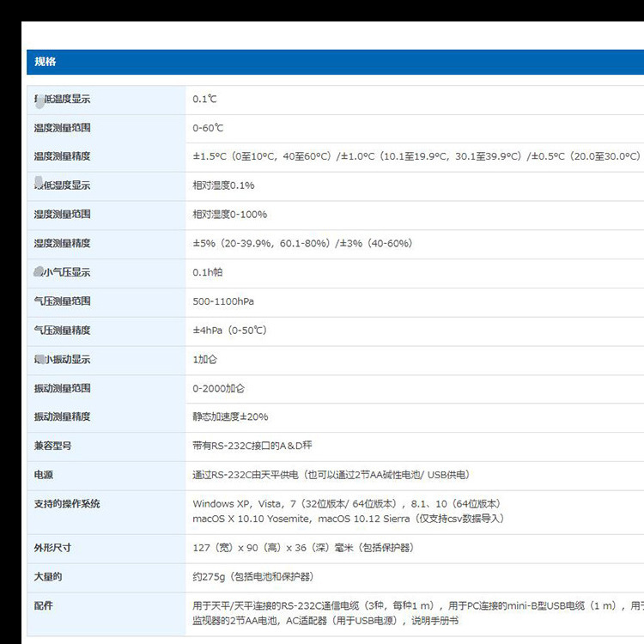Select the 振动测量范围 label

[62, 388]
